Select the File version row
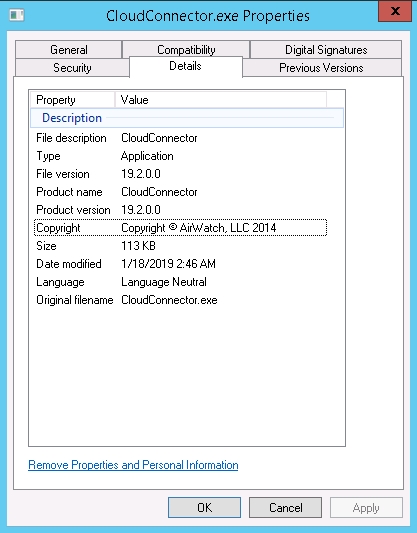 tap(180, 174)
